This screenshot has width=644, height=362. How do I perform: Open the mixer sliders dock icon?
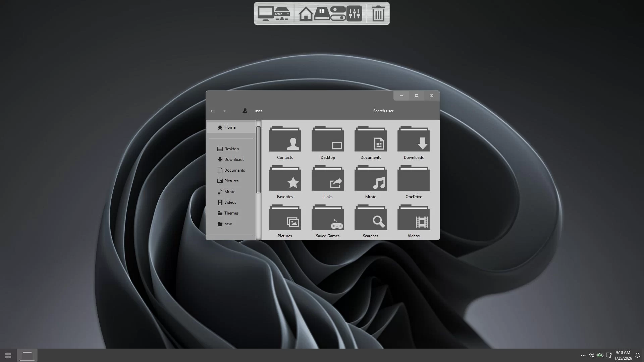pos(354,14)
